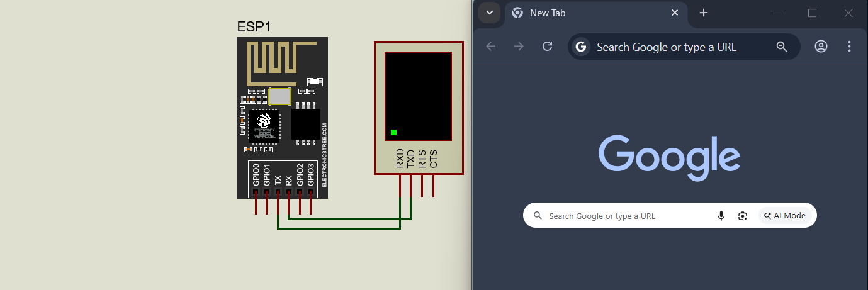The height and width of the screenshot is (290, 868).
Task: Close the New Tab tab
Action: pyautogui.click(x=675, y=13)
